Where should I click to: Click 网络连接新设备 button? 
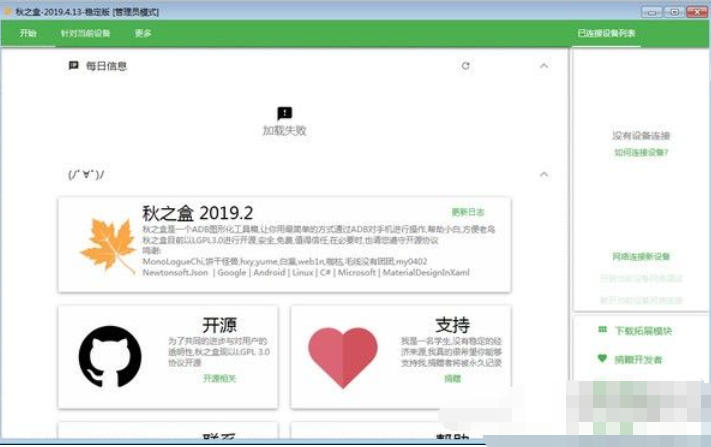pos(641,257)
